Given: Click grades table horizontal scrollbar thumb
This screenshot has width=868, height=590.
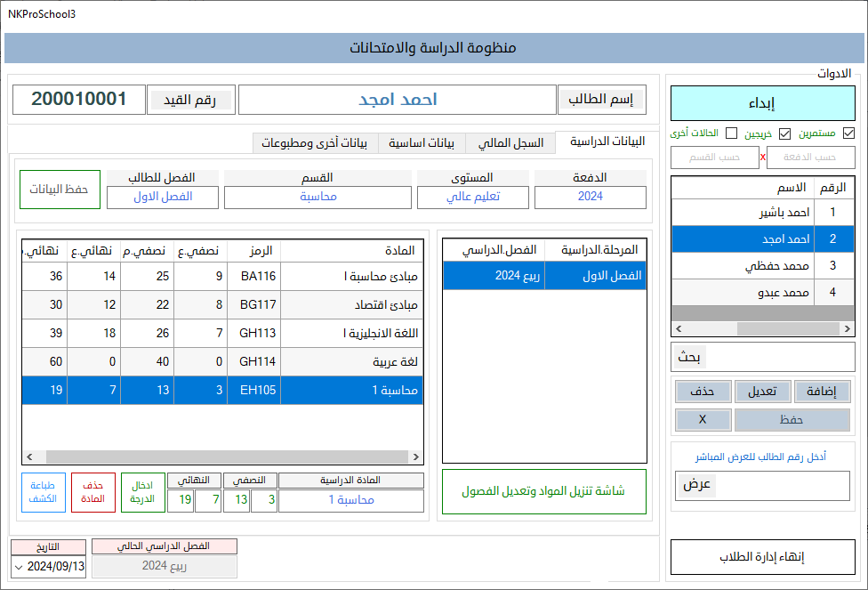Looking at the screenshot, I should (x=227, y=457).
